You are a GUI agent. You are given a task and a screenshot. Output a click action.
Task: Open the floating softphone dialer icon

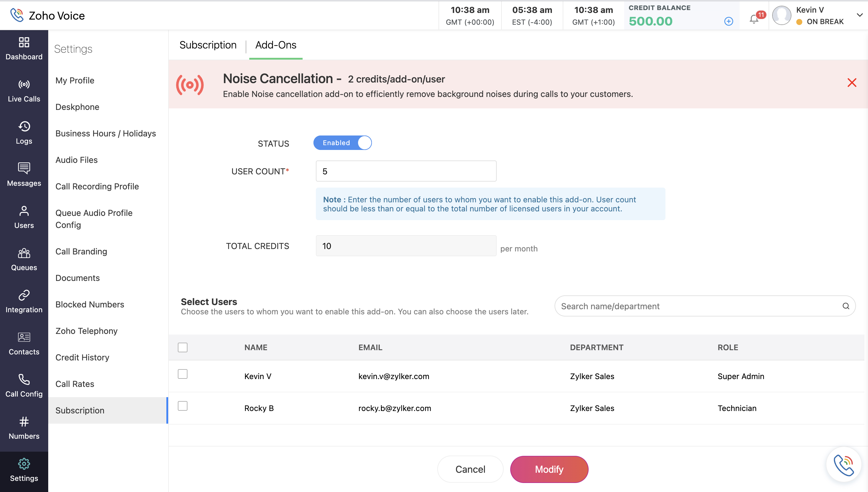coord(843,465)
